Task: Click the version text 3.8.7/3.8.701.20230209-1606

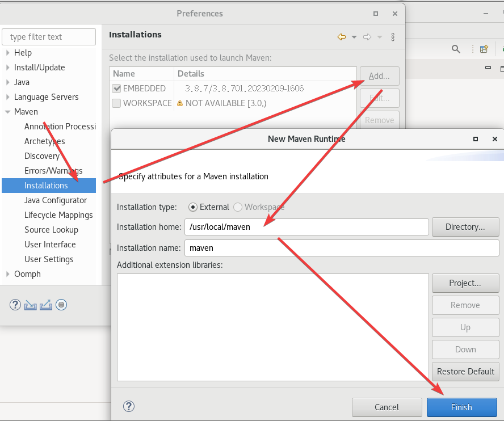Action: pyautogui.click(x=244, y=89)
